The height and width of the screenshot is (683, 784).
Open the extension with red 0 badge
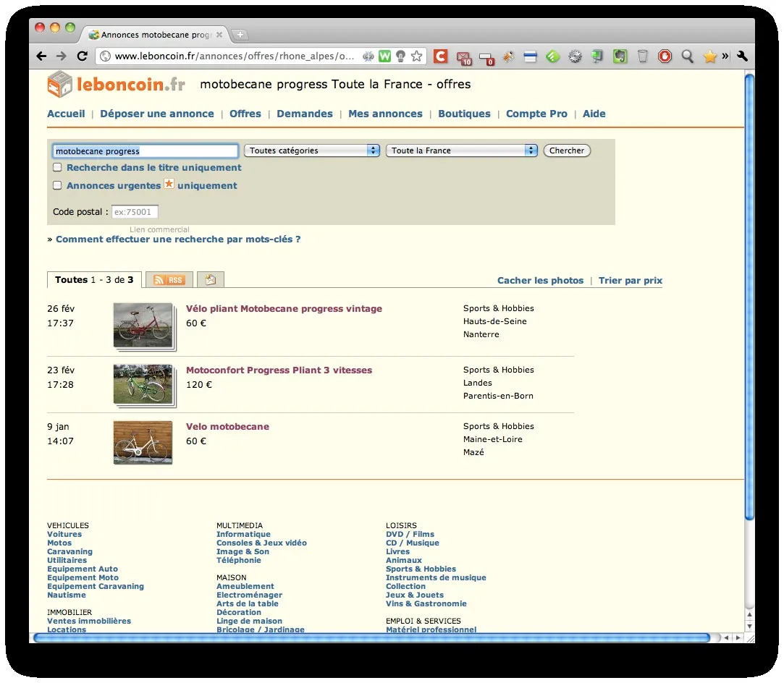coord(486,59)
